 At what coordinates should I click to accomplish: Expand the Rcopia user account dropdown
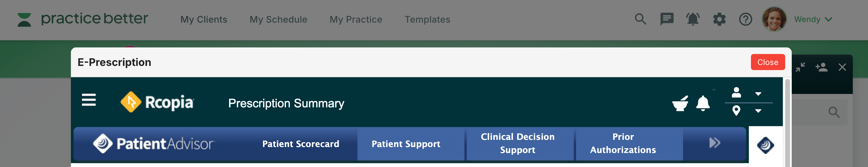tap(758, 94)
